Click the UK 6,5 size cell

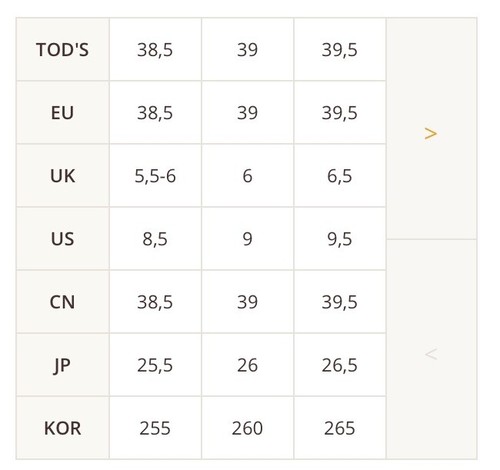340,175
